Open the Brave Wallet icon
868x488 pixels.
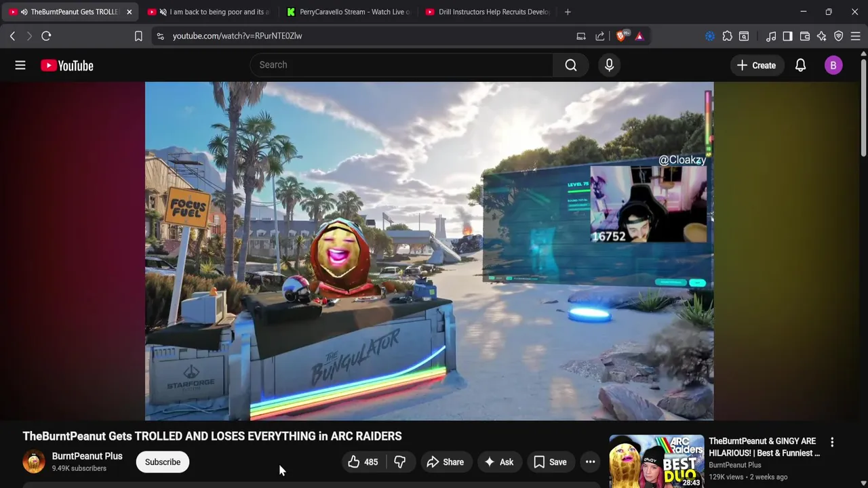(x=805, y=36)
